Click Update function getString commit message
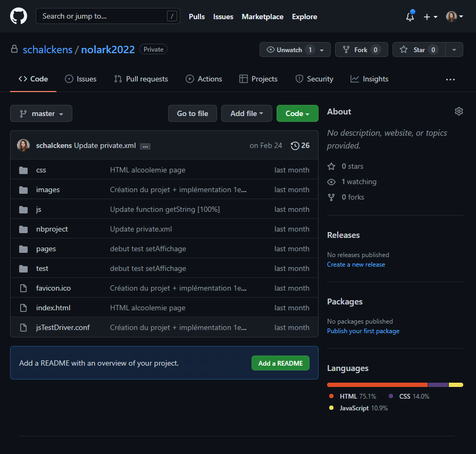This screenshot has width=476, height=454. tap(165, 209)
